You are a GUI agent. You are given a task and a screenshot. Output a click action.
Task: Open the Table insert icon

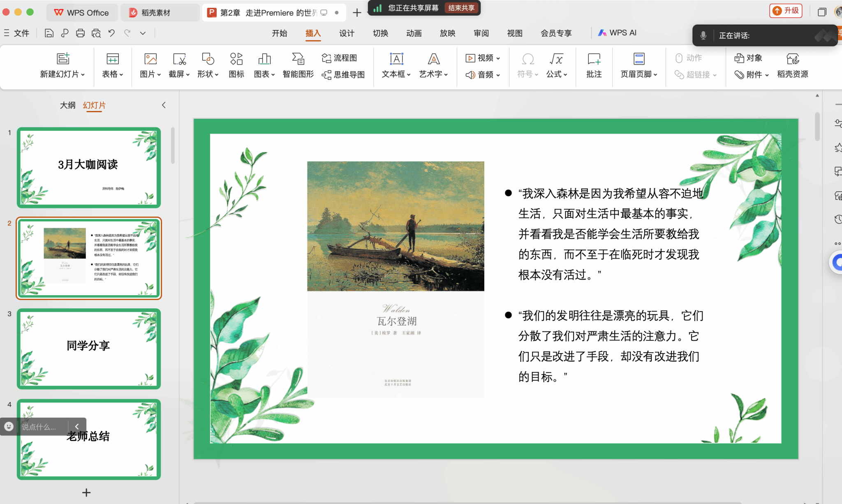coord(113,59)
